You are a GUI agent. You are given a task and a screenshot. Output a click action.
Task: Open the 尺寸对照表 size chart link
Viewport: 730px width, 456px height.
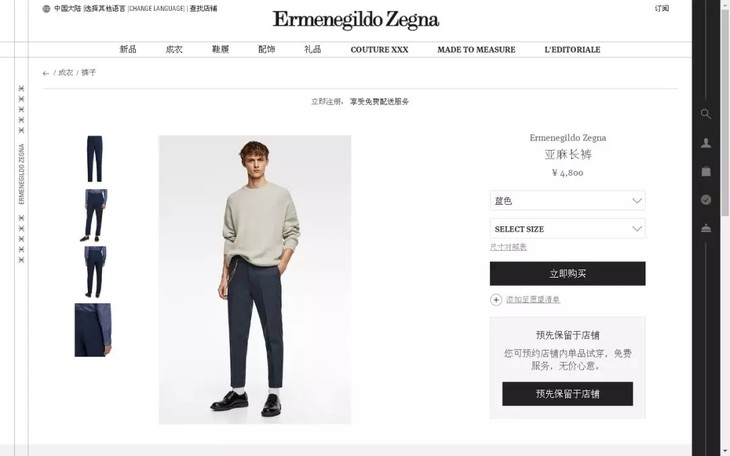point(508,247)
